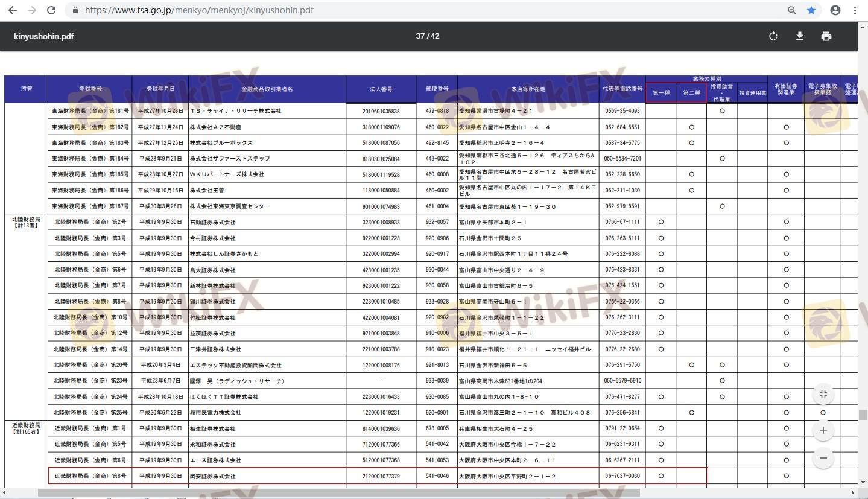
Task: Click the 登録番号 column header
Action: click(x=90, y=89)
